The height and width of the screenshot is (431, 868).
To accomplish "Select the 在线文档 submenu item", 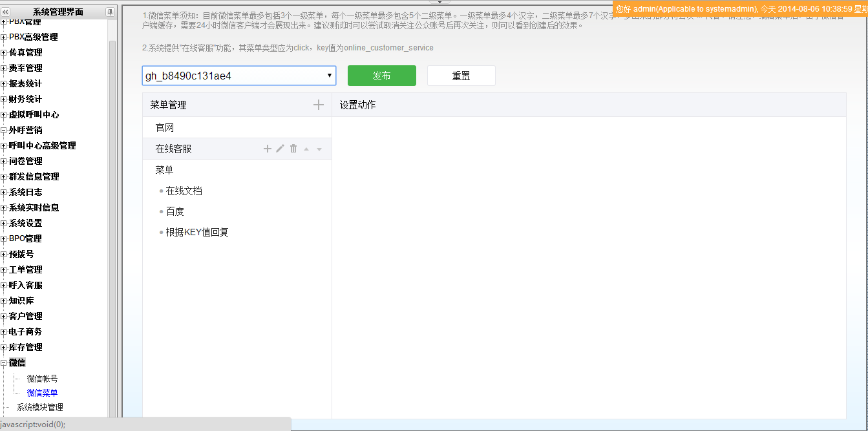I will (184, 191).
